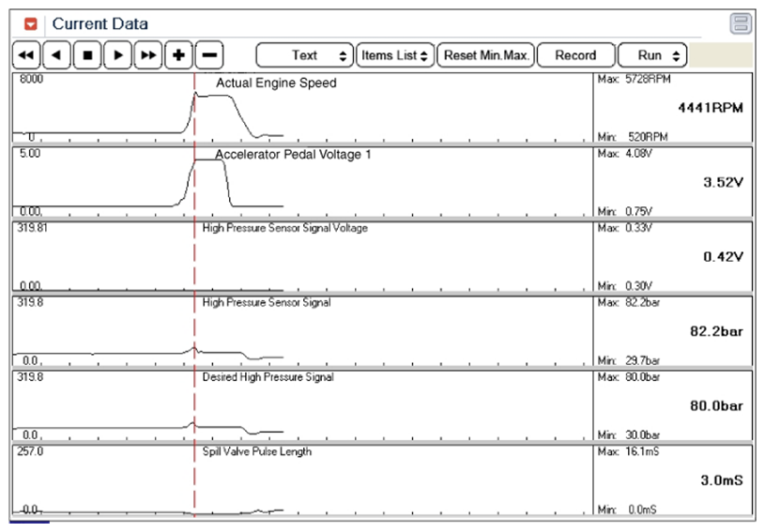Click the fast-forward playback button
765x532 pixels.
148,55
